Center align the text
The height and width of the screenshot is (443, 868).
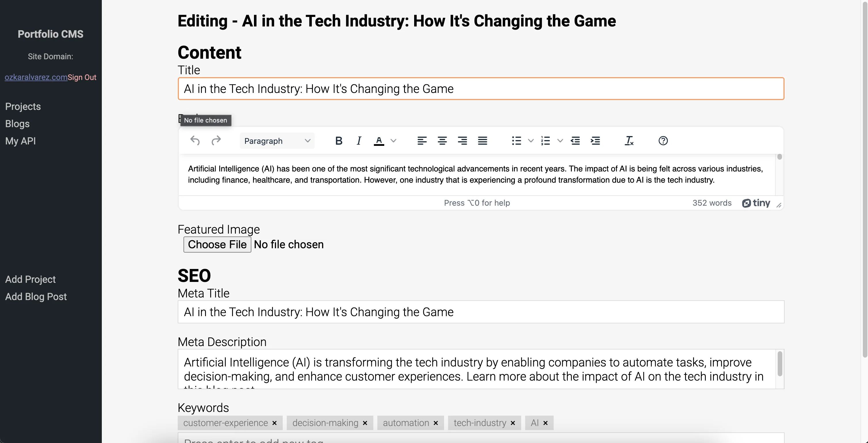tap(442, 141)
